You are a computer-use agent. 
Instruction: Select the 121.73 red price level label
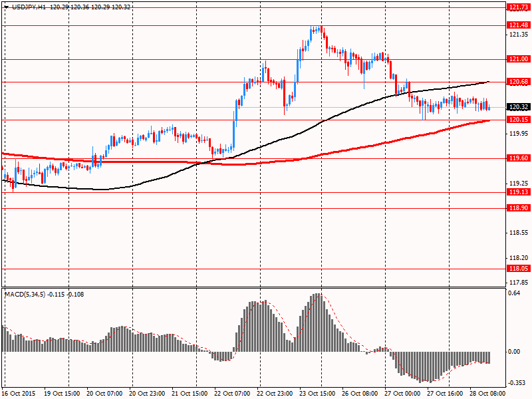[519, 7]
